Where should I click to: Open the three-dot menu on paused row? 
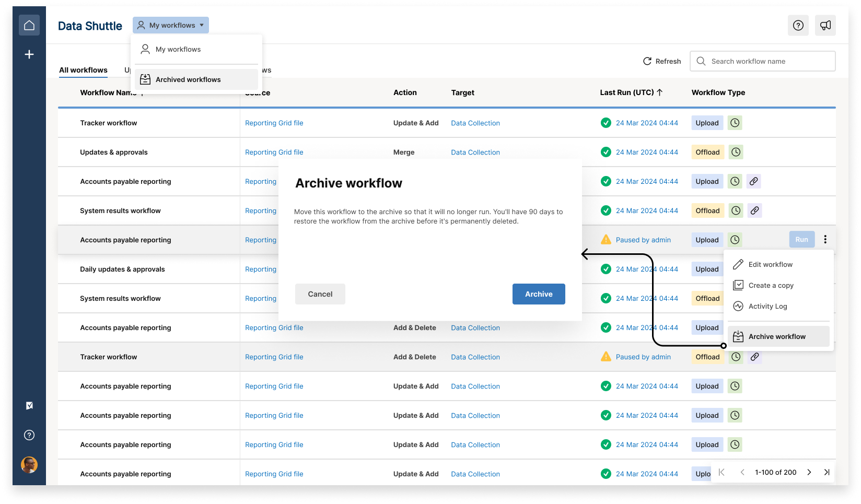825,240
